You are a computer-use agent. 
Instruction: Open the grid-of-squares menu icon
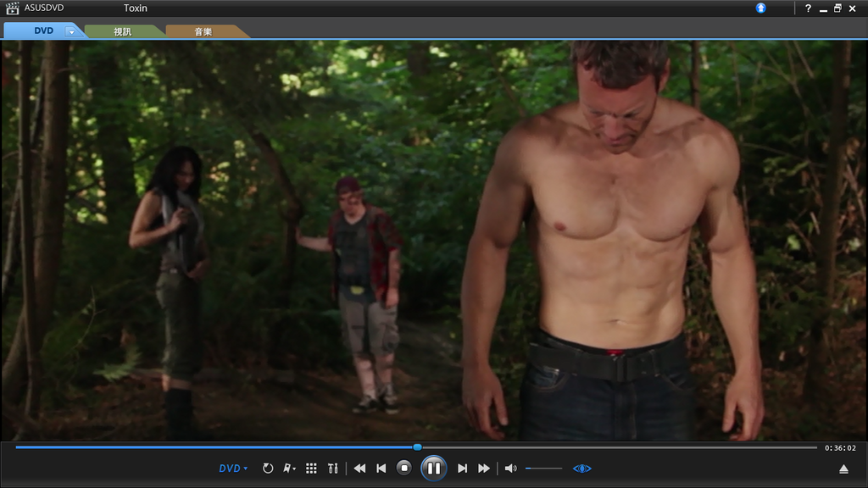pyautogui.click(x=312, y=469)
